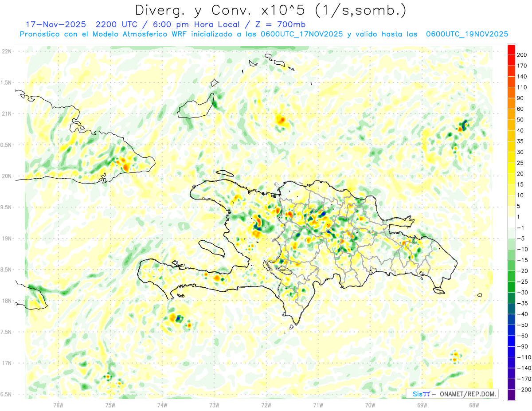
Task: Click the longitude axis label '72W'
Action: 266,405
